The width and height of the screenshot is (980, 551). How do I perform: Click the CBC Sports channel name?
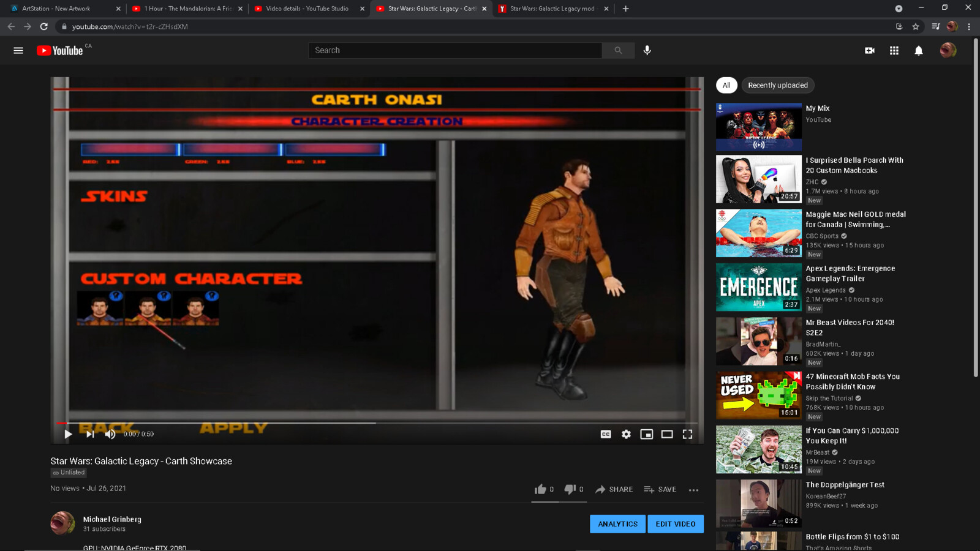pyautogui.click(x=822, y=236)
